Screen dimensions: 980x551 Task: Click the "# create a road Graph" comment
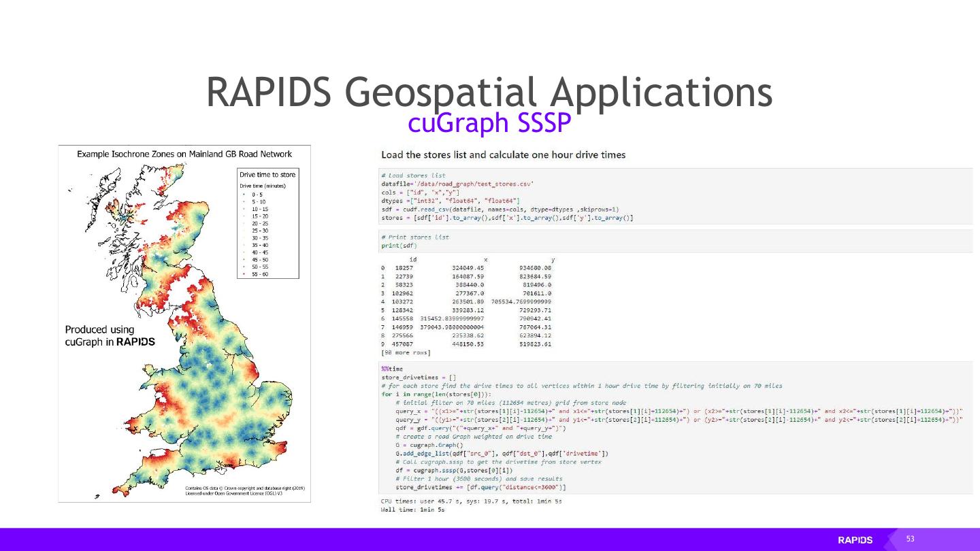tap(474, 437)
